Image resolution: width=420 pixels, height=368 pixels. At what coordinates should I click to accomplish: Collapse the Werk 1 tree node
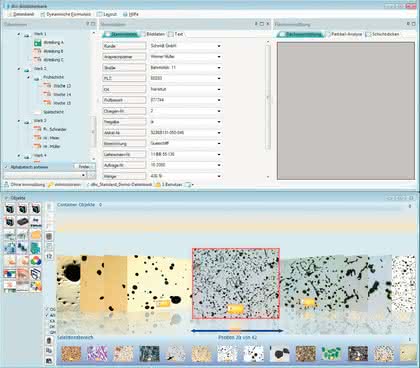pos(19,34)
